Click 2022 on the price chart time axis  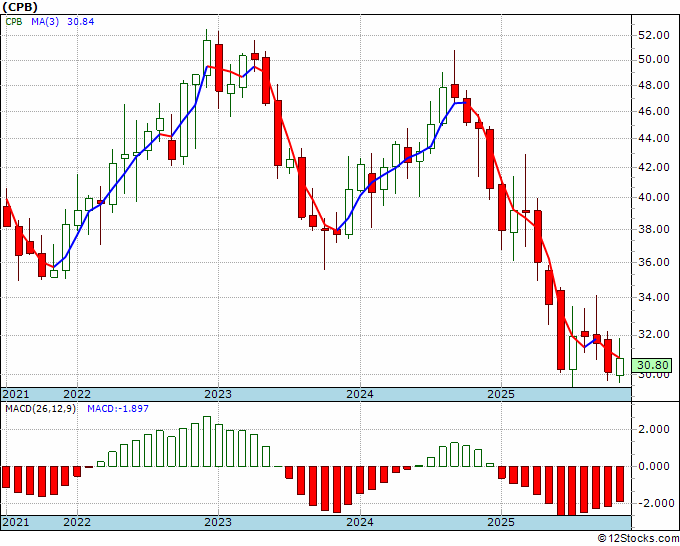coord(77,394)
